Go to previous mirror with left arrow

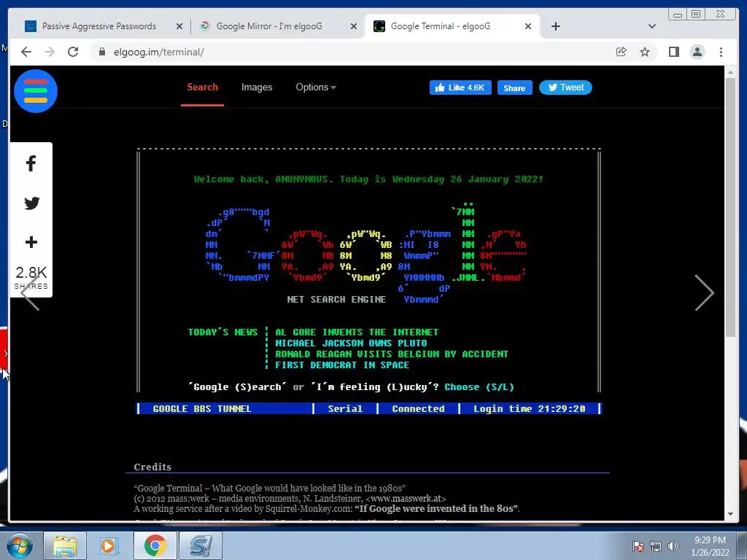coord(29,293)
